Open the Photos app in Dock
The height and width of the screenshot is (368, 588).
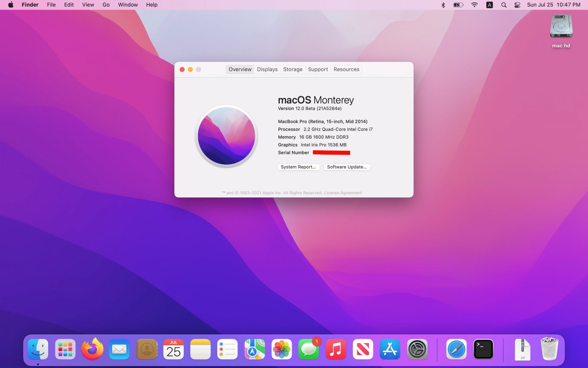[x=281, y=349]
